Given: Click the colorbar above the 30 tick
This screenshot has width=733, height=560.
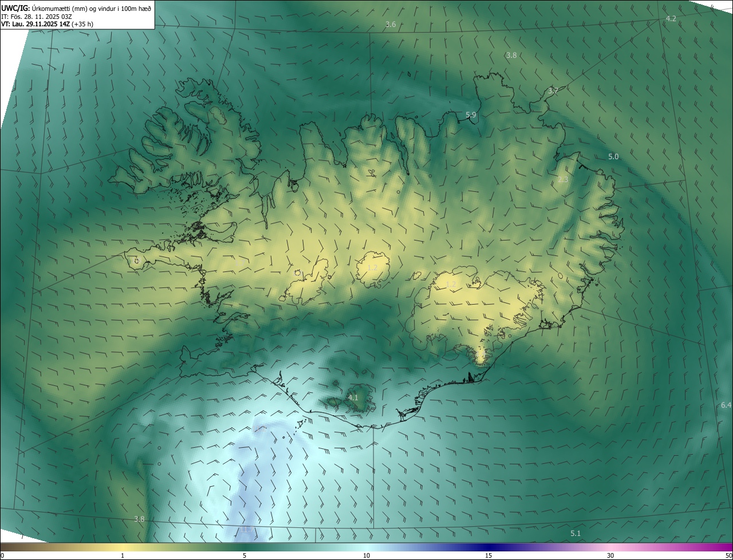Looking at the screenshot, I should coord(610,547).
